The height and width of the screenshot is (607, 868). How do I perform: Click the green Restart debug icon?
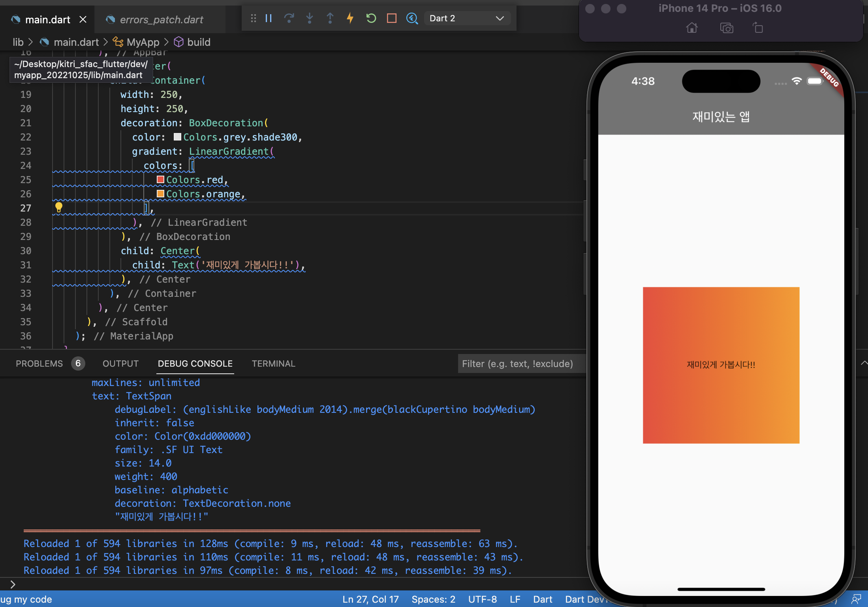point(371,18)
